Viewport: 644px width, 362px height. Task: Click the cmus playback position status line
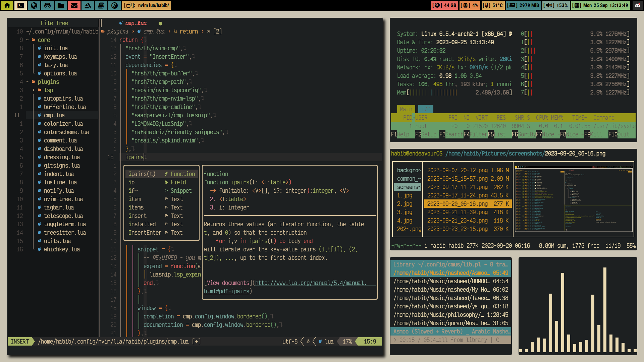click(x=450, y=340)
